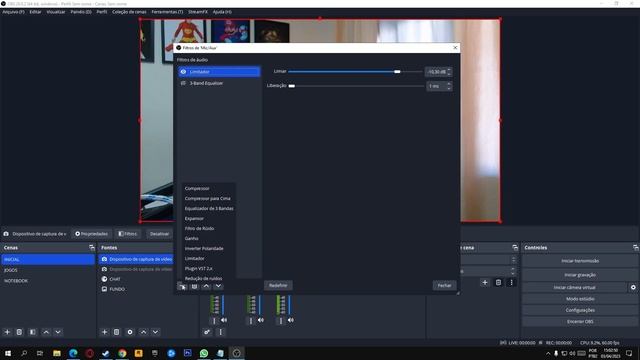The width and height of the screenshot is (640, 360).
Task: Open transition properties three-dot menu
Action: (511, 282)
